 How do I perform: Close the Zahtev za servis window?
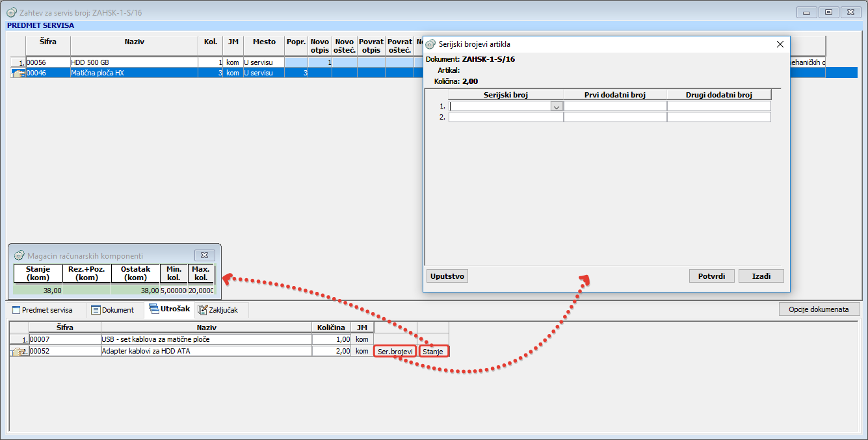[850, 12]
